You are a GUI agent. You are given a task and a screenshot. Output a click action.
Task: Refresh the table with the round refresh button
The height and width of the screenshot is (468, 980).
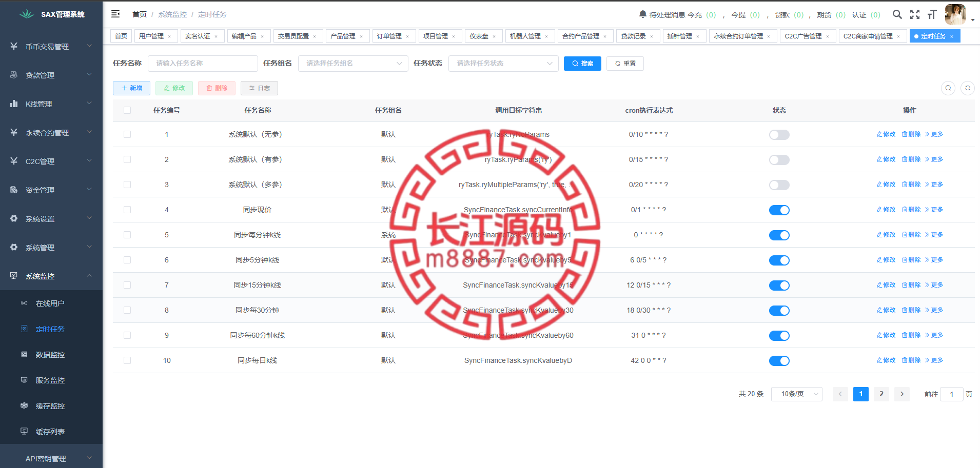click(968, 88)
